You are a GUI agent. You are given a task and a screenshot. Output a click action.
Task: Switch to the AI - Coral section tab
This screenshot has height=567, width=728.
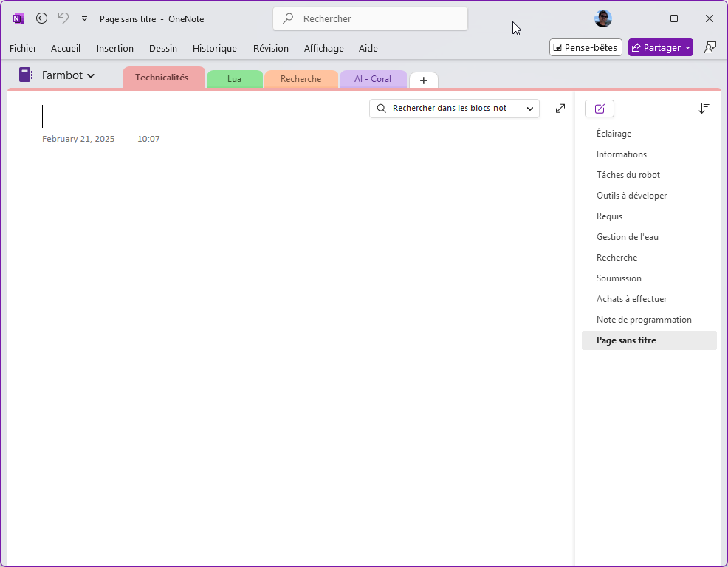point(373,79)
